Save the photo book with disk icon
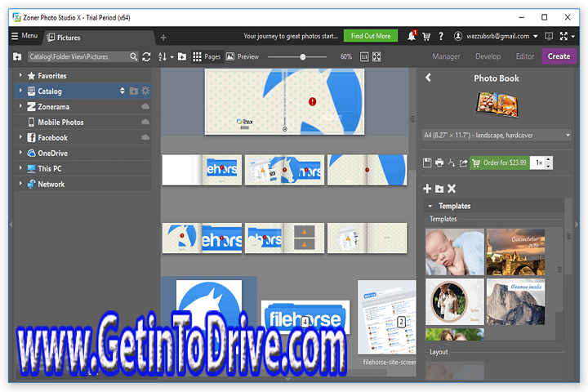The width and height of the screenshot is (588, 392). (427, 163)
